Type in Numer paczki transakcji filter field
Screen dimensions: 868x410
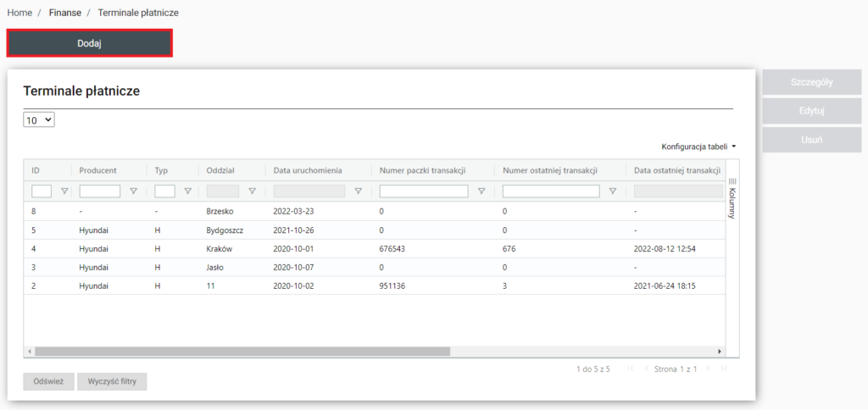point(423,191)
